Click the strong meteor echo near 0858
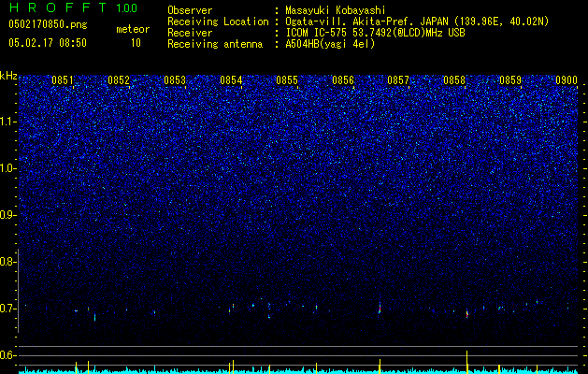 (x=466, y=313)
